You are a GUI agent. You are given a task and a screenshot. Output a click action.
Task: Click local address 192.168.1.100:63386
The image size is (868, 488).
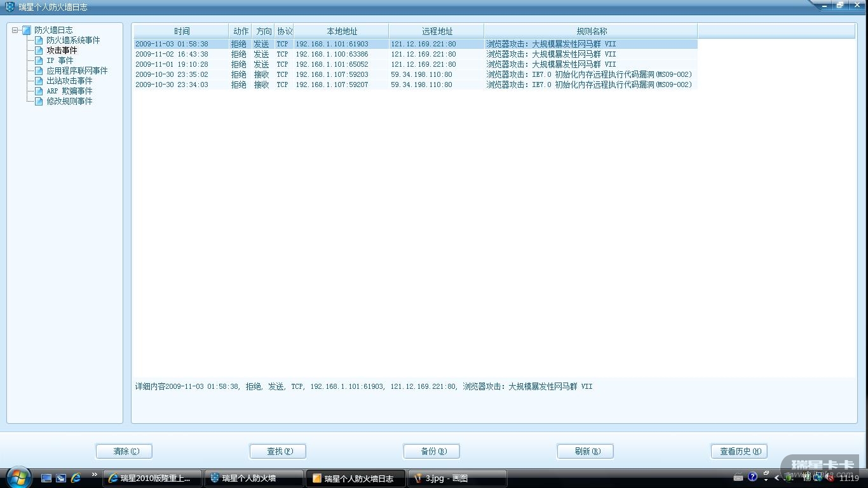click(332, 54)
